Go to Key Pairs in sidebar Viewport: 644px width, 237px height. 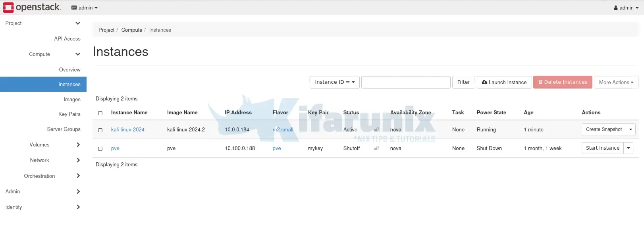pyautogui.click(x=69, y=114)
